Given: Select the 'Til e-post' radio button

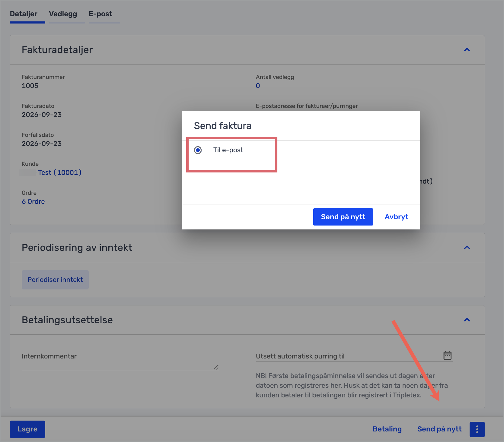Looking at the screenshot, I should point(198,150).
